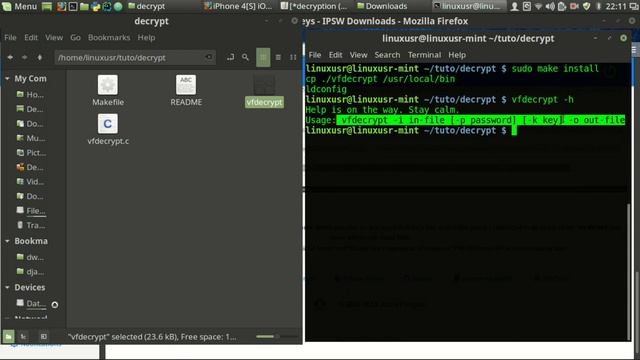Switch to list view in file manager
Screen dimensions: 640x360
click(278, 57)
